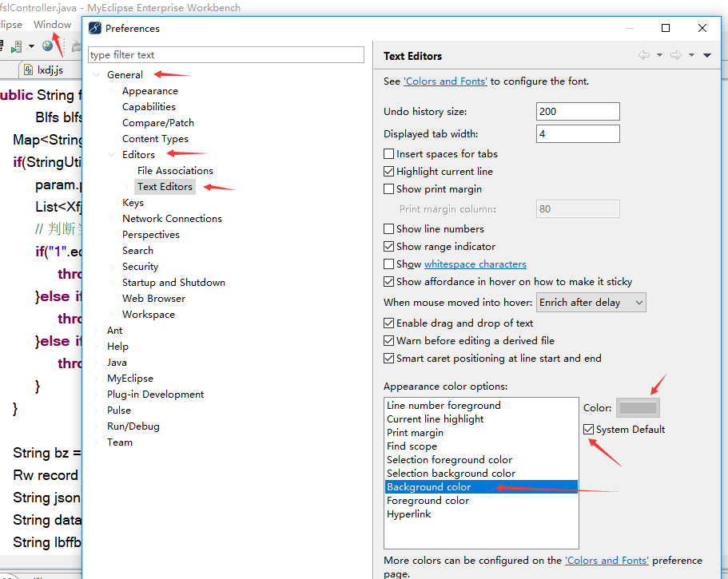The width and height of the screenshot is (728, 579).
Task: Switch to the lxdj.js editor tab
Action: (44, 70)
